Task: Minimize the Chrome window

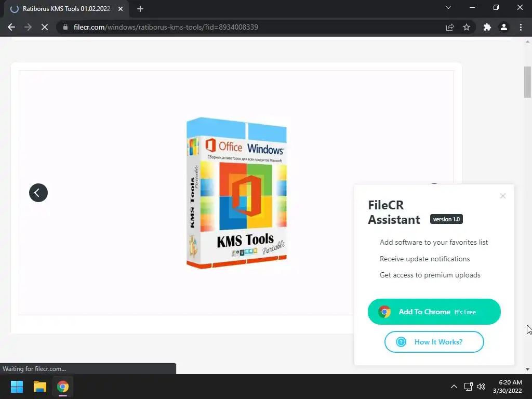Action: click(x=472, y=7)
